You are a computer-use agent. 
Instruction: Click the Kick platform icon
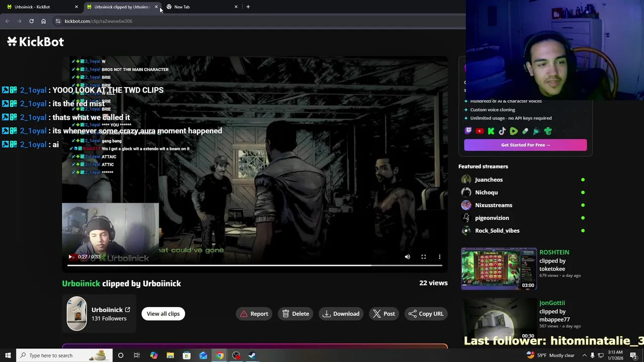pyautogui.click(x=491, y=131)
